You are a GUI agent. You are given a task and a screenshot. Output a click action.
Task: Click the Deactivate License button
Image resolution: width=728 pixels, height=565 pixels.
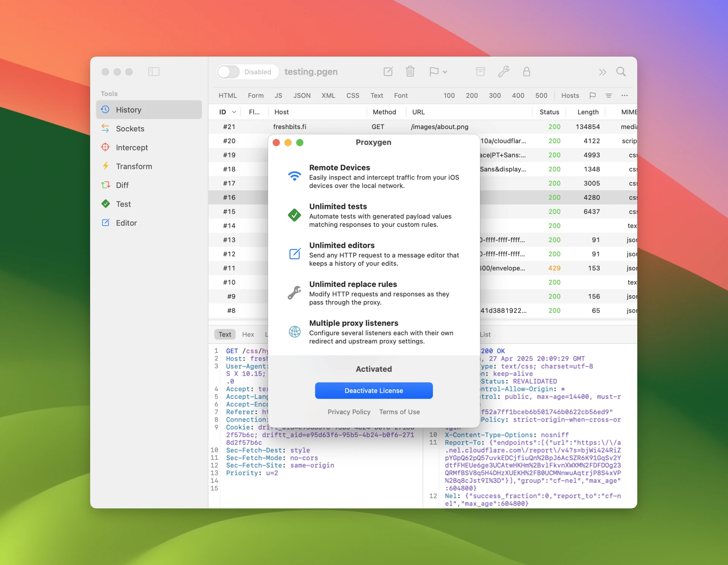tap(373, 391)
